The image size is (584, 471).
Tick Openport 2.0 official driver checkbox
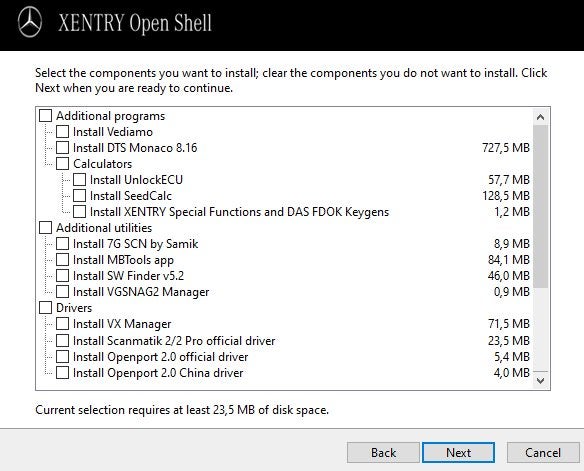[62, 357]
